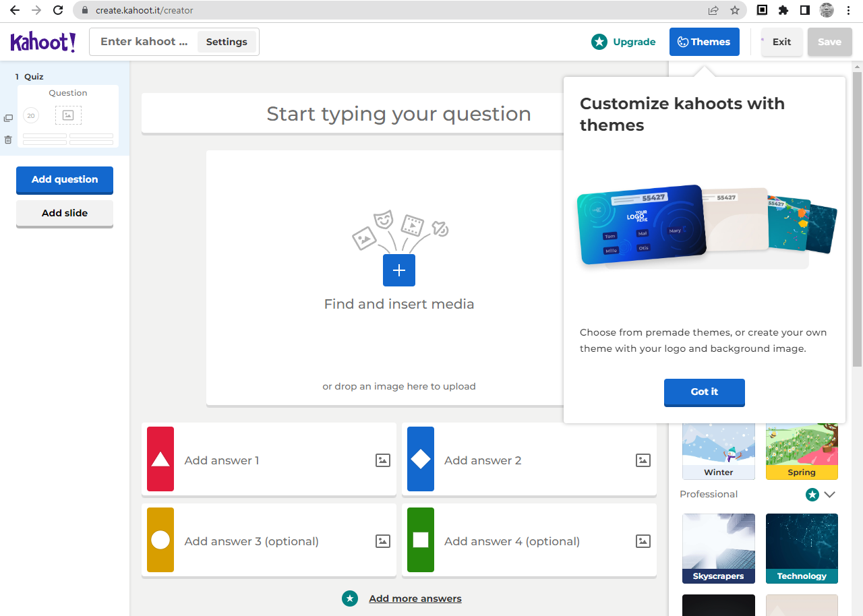The image size is (863, 616).
Task: Click the delete question trash icon
Action: click(8, 140)
